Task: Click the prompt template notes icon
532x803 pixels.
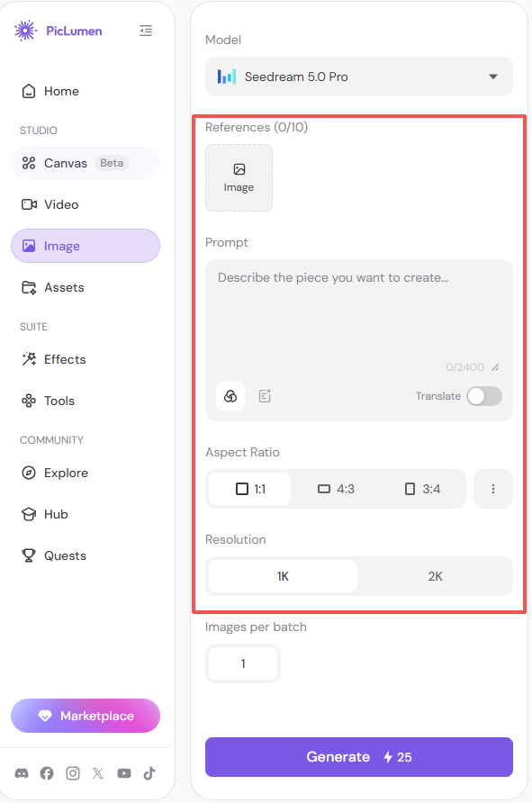Action: [265, 396]
